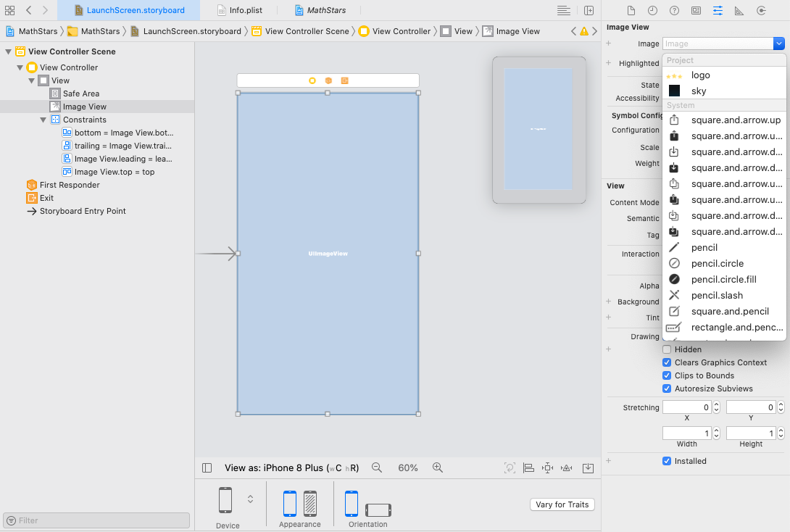790x532 pixels.
Task: Click the Update Frames icon
Action: click(x=510, y=468)
